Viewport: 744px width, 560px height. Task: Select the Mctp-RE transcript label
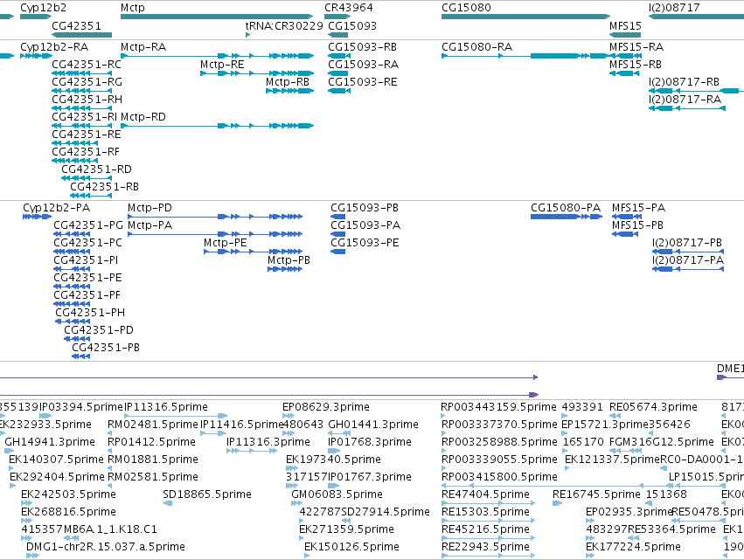tap(222, 65)
